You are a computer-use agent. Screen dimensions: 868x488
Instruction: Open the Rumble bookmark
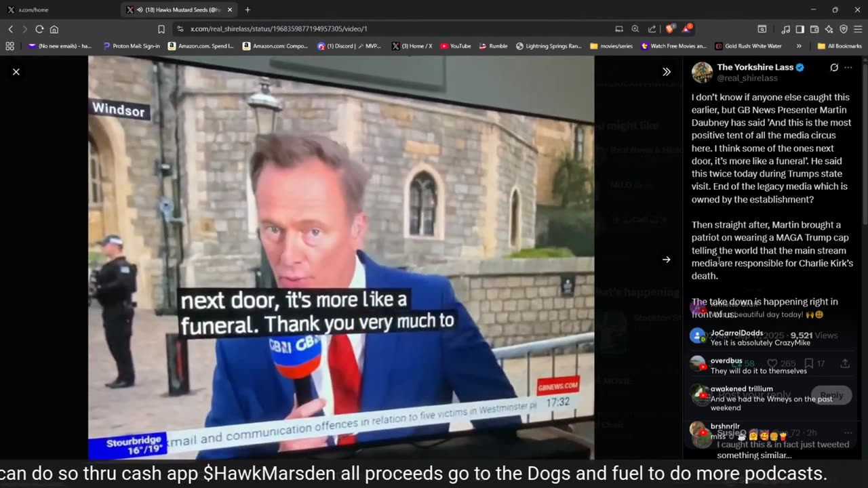point(493,46)
